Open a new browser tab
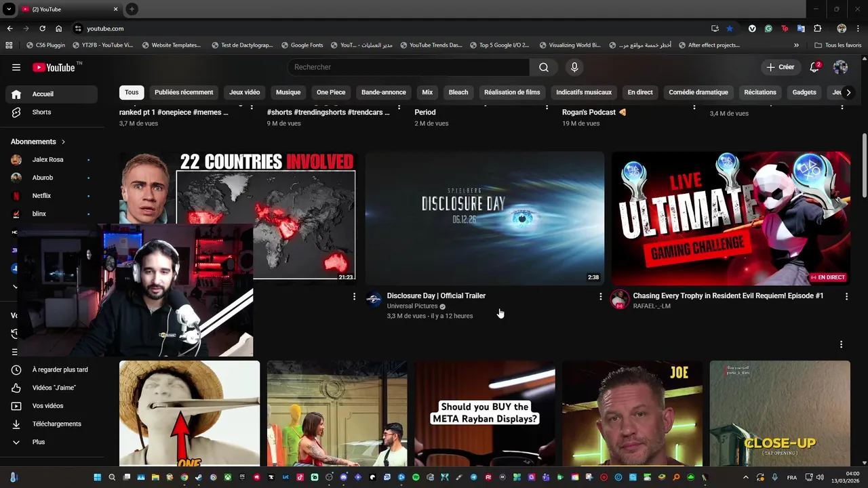Image resolution: width=868 pixels, height=488 pixels. pos(132,9)
